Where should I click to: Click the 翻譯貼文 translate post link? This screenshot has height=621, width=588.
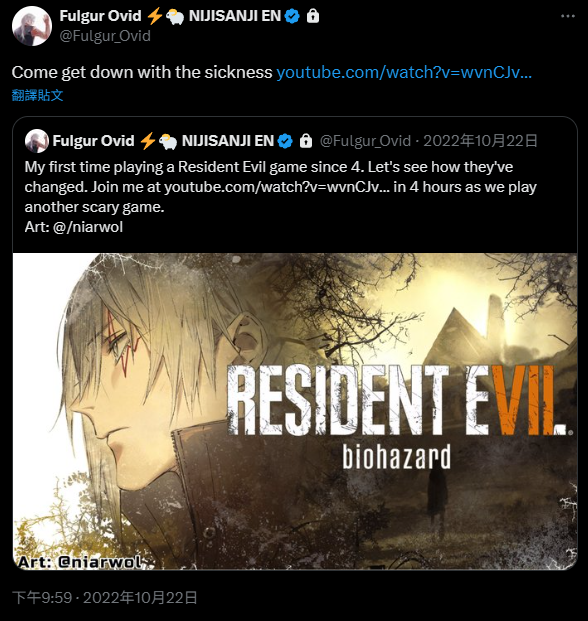click(37, 95)
